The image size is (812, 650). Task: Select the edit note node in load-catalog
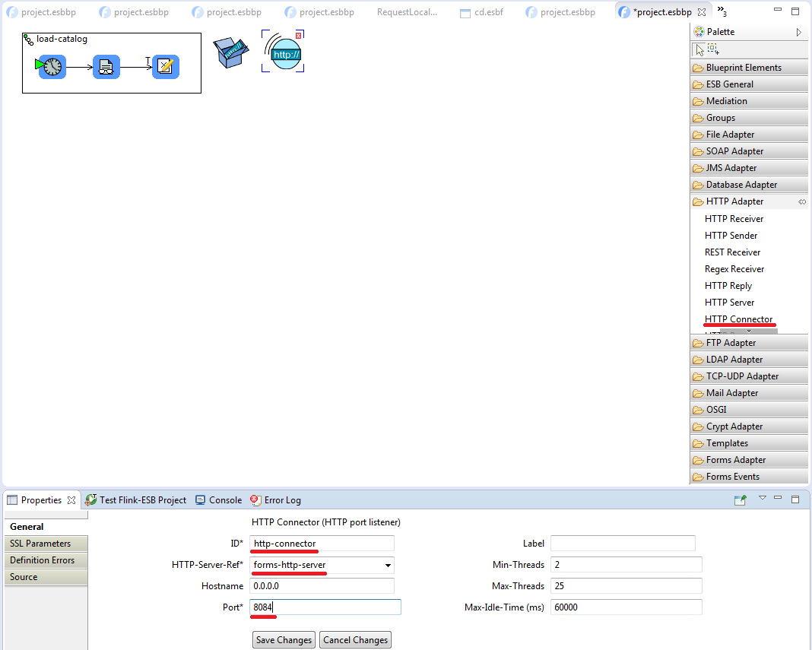(x=165, y=67)
